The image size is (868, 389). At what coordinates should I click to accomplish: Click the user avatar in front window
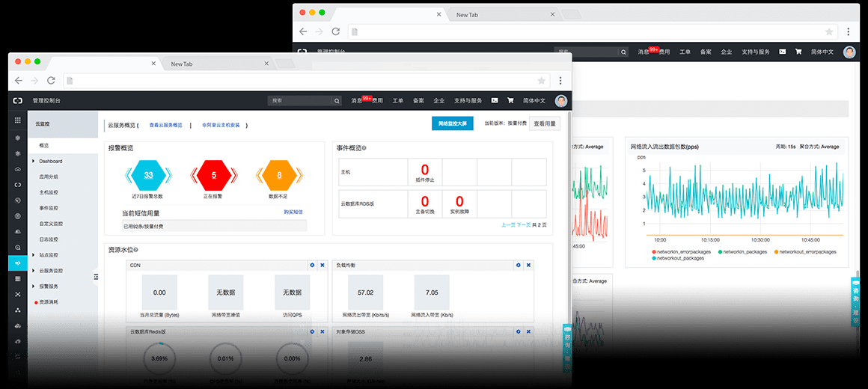click(560, 100)
